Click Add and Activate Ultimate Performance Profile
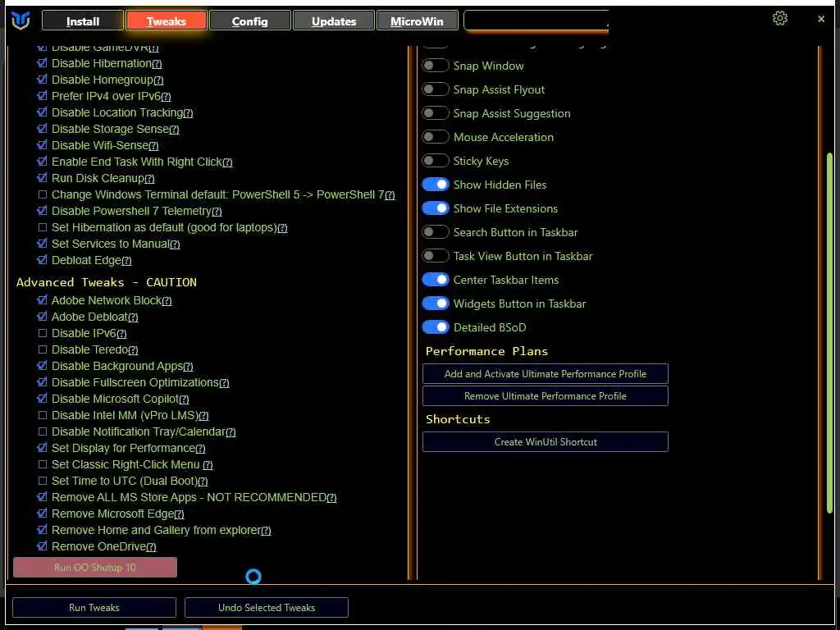Screen dimensions: 840x630 546,374
